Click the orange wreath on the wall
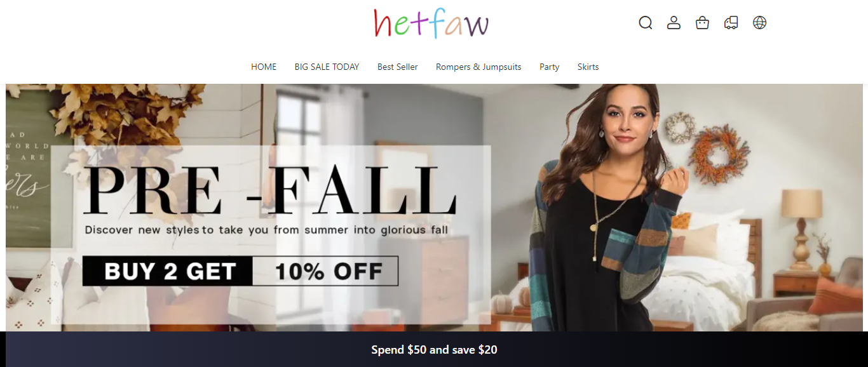This screenshot has height=367, width=868. click(x=718, y=154)
